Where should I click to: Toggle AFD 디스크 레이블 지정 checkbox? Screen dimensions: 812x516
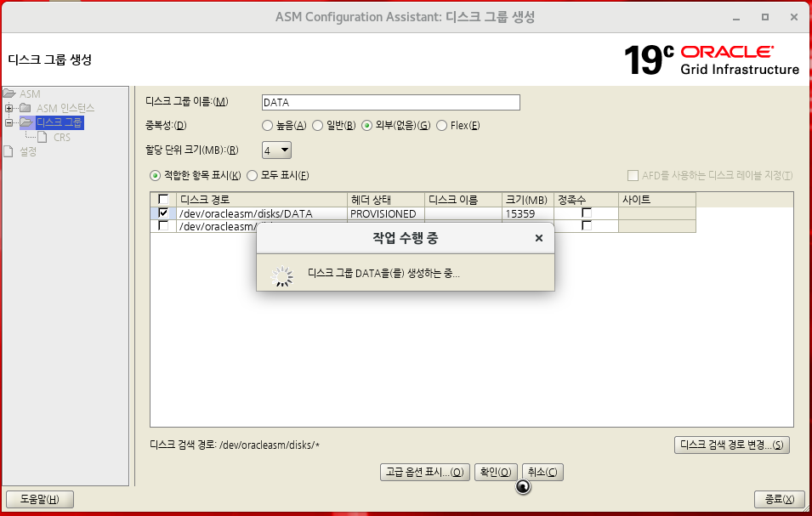pyautogui.click(x=633, y=175)
